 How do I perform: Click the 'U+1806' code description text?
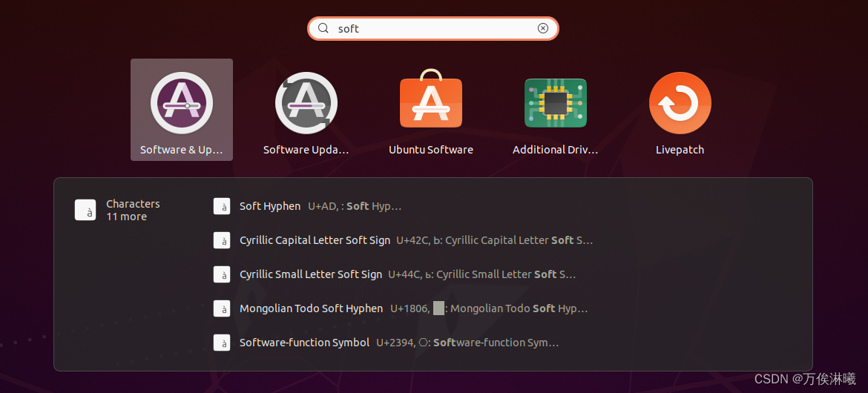[x=489, y=309]
